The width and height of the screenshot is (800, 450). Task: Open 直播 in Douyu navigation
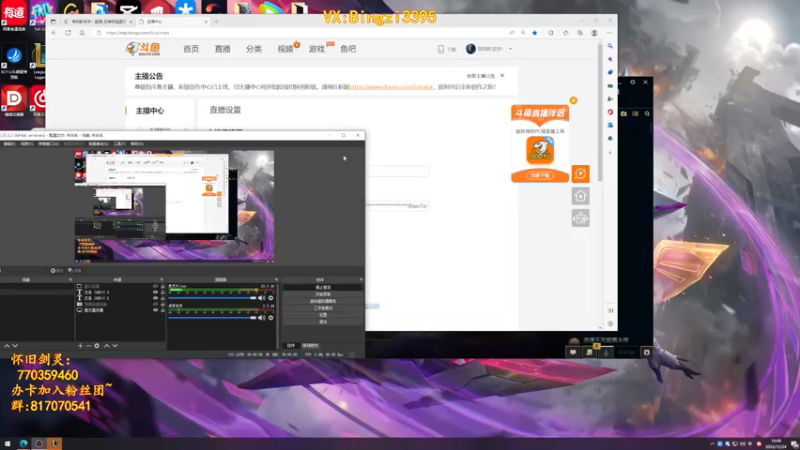222,49
